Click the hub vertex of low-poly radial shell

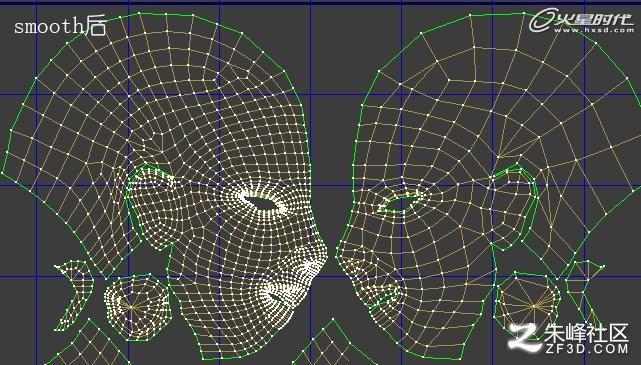[x=534, y=306]
